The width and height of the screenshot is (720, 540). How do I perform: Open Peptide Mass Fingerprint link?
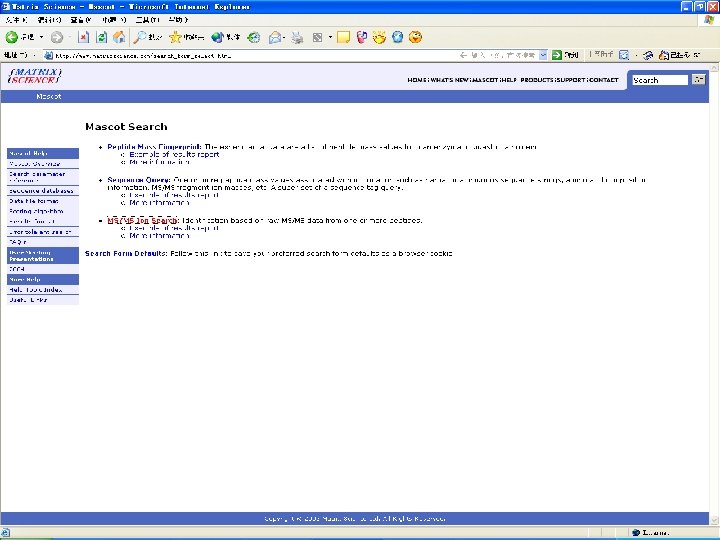click(x=154, y=147)
